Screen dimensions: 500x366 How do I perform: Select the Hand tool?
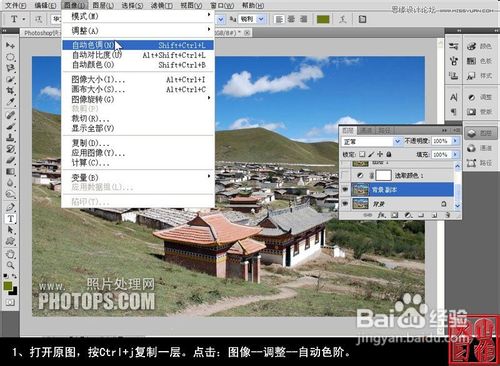[x=10, y=254]
